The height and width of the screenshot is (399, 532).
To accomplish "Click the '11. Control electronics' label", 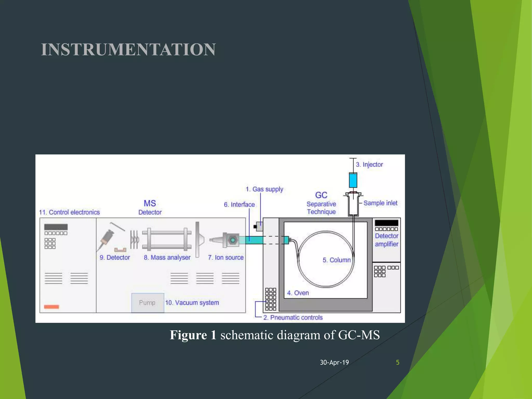I will pos(69,212).
